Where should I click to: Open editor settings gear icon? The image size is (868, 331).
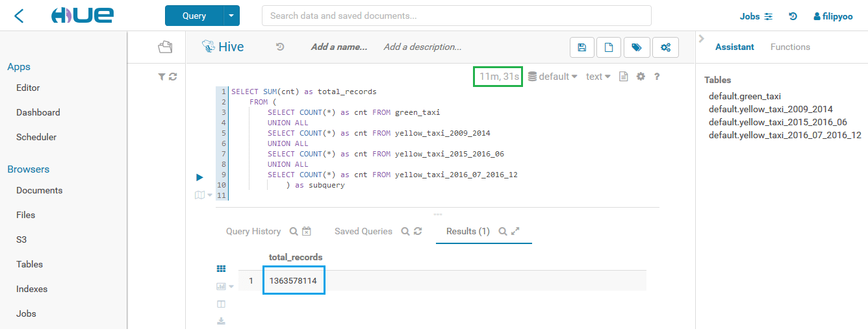641,77
